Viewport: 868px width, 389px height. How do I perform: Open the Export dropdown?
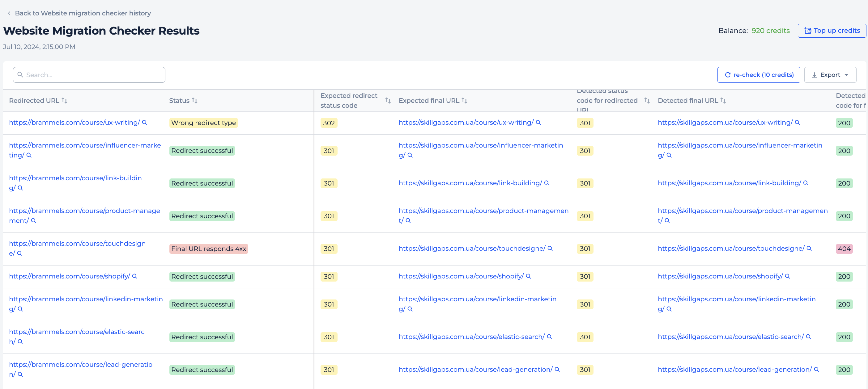coord(830,75)
